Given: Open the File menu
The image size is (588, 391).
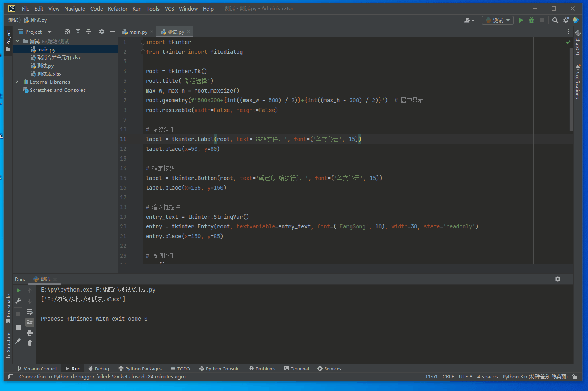Looking at the screenshot, I should pyautogui.click(x=25, y=8).
